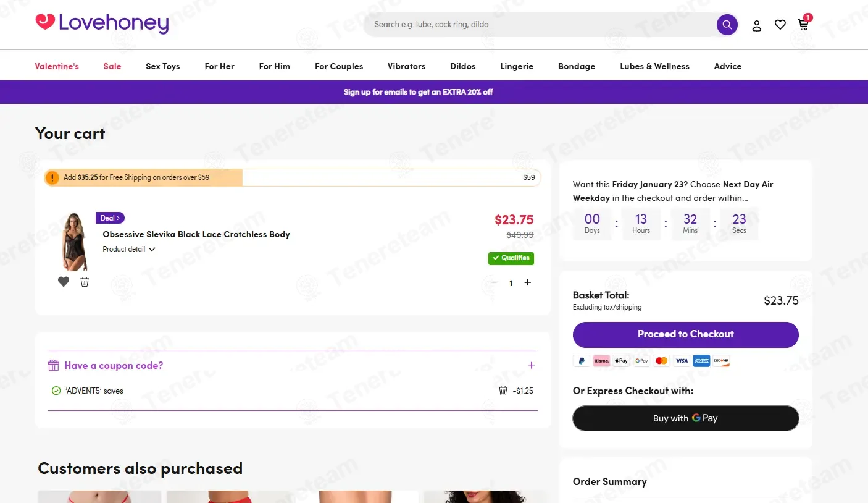
Task: Click in the search input field
Action: tap(540, 25)
